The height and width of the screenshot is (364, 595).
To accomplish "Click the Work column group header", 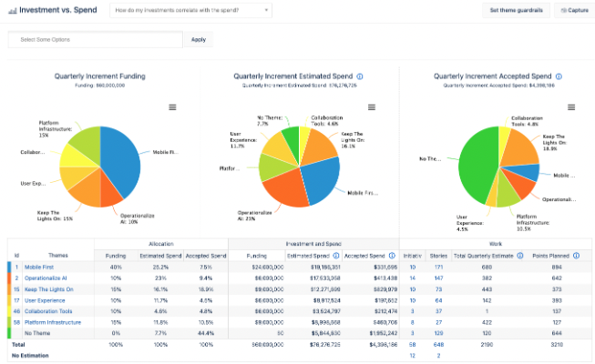I will [x=495, y=244].
